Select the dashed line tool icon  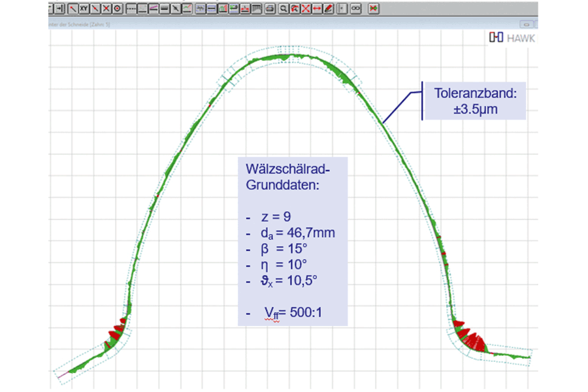[131, 8]
